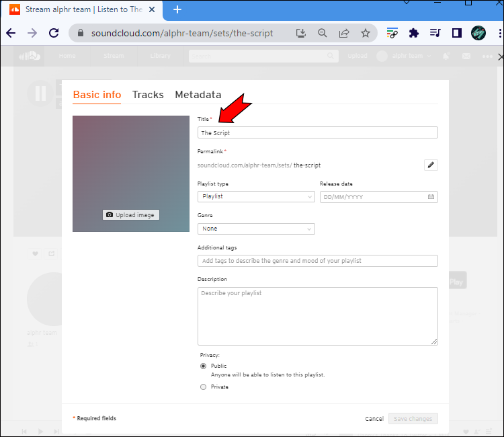Click Cancel in the edit dialog
The width and height of the screenshot is (504, 437).
coord(374,419)
